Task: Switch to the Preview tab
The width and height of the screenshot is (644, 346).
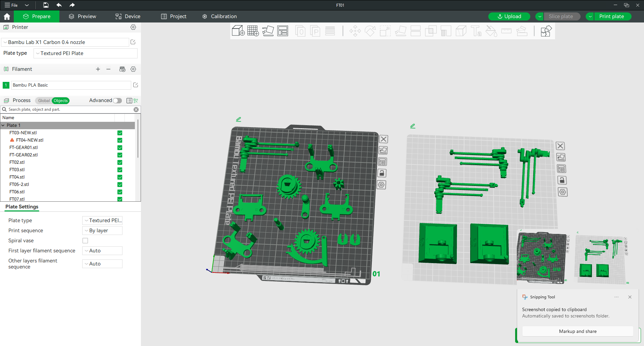Action: 82,16
